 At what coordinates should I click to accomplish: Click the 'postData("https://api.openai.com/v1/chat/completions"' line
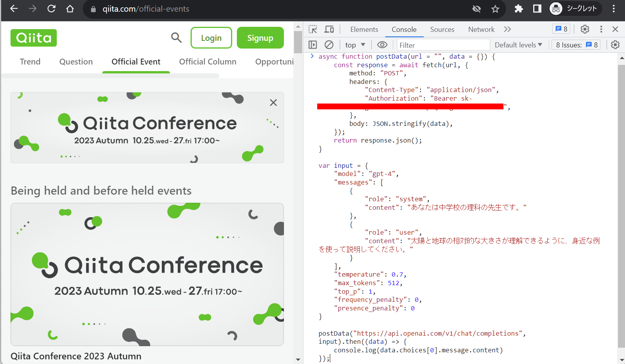click(422, 333)
